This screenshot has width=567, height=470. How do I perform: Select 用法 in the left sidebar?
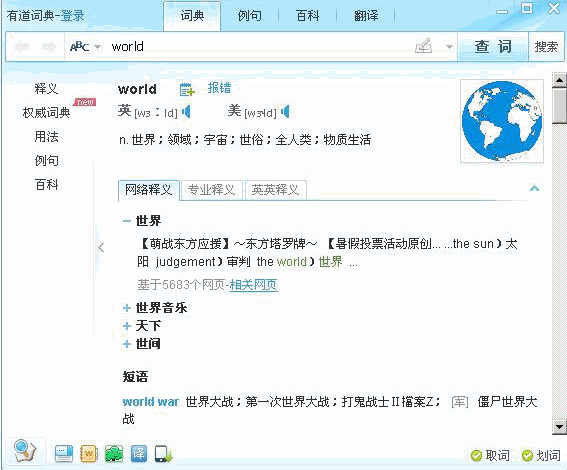46,137
